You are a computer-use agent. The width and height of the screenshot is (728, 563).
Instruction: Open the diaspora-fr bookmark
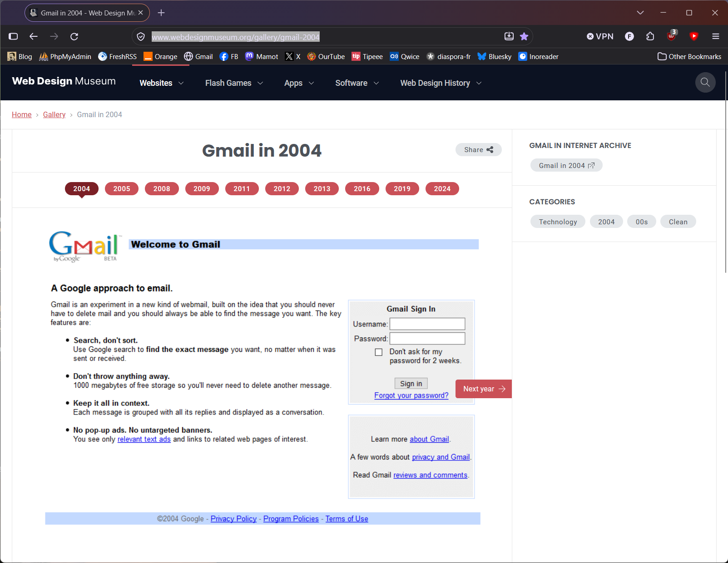click(x=449, y=57)
